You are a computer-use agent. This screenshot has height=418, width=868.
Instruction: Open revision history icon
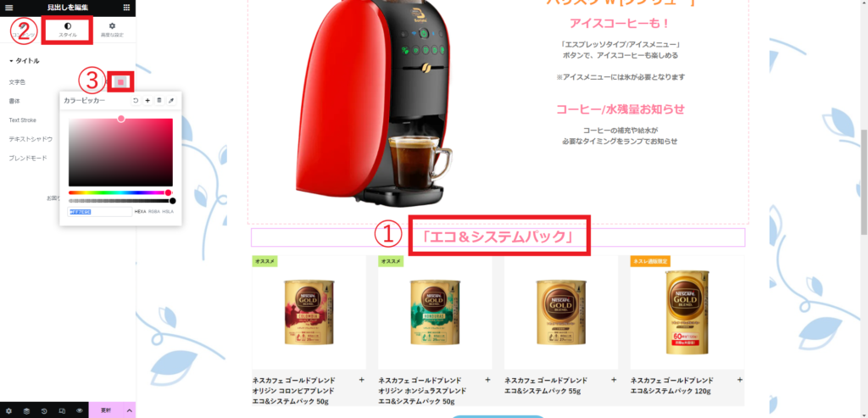click(x=44, y=411)
